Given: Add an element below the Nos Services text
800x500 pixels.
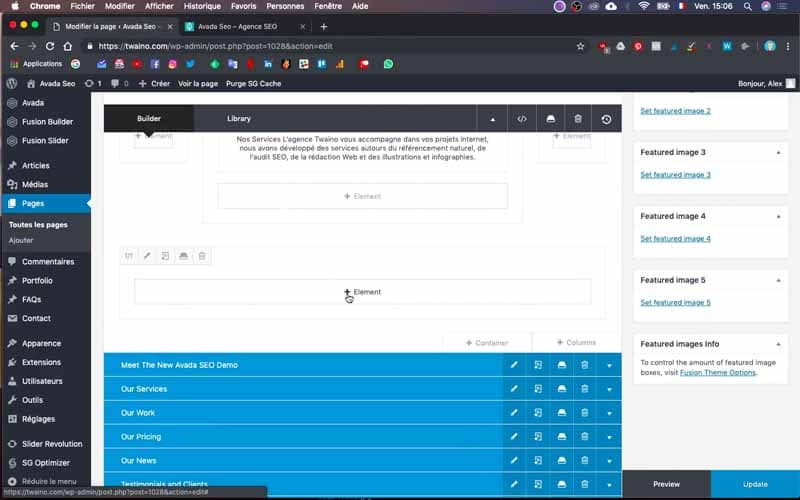Looking at the screenshot, I should pyautogui.click(x=362, y=196).
